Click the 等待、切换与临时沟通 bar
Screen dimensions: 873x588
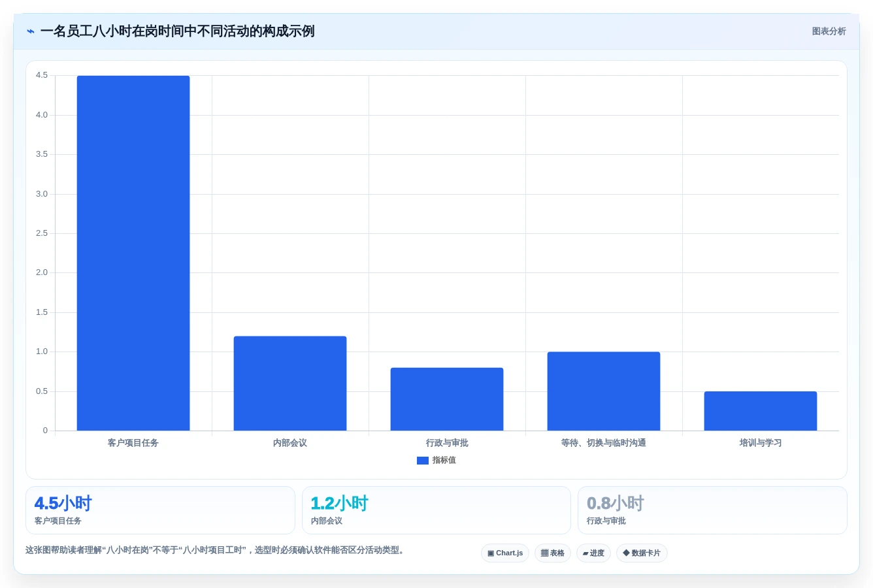click(x=604, y=391)
